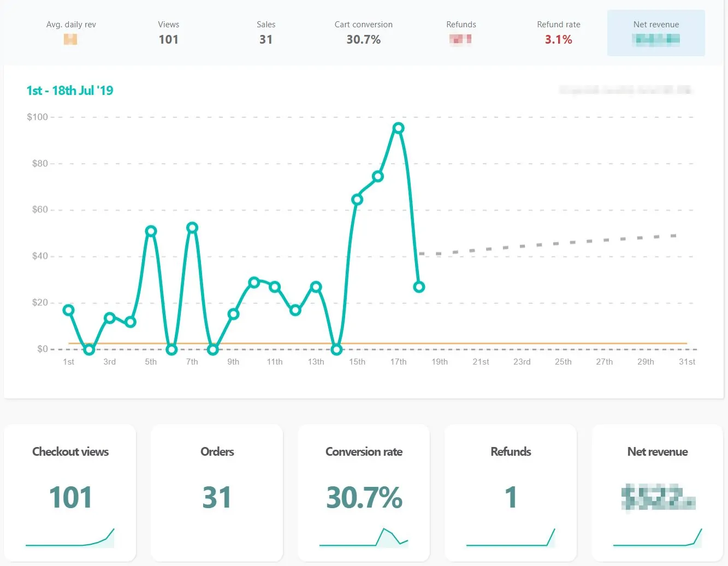Click the last plotted point on 18th Jul
Image resolution: width=728 pixels, height=566 pixels.
419,287
